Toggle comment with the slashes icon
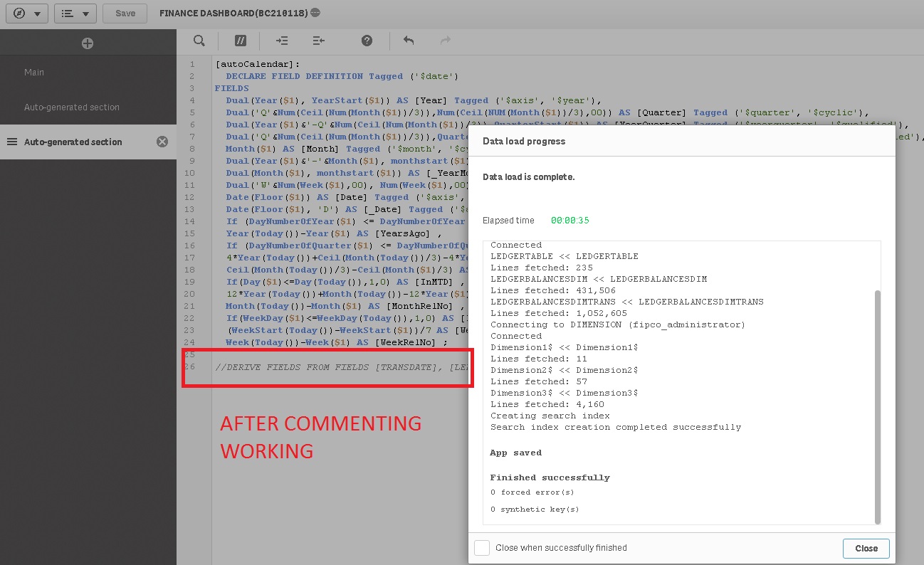Image resolution: width=924 pixels, height=565 pixels. click(x=241, y=41)
